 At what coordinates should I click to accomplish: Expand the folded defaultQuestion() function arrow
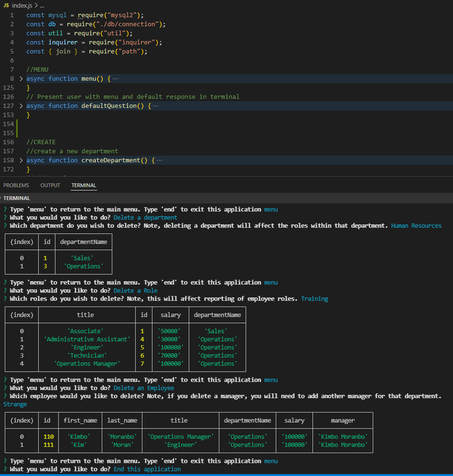(21, 106)
